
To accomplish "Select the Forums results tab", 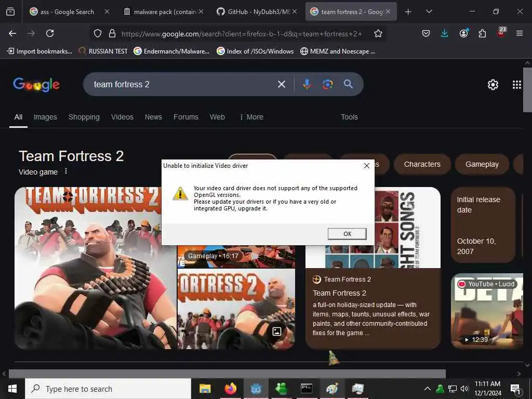I will coord(186,117).
